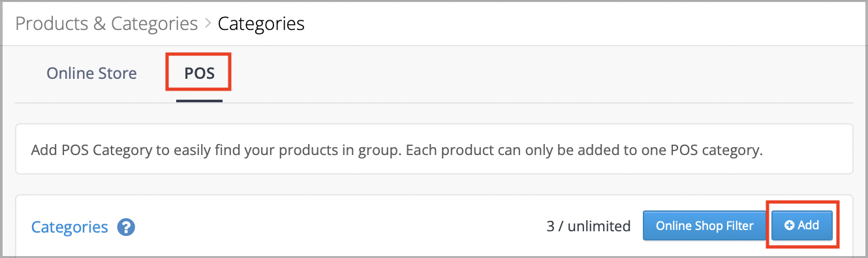868x258 pixels.
Task: Switch to the Online Store tab
Action: pos(91,74)
